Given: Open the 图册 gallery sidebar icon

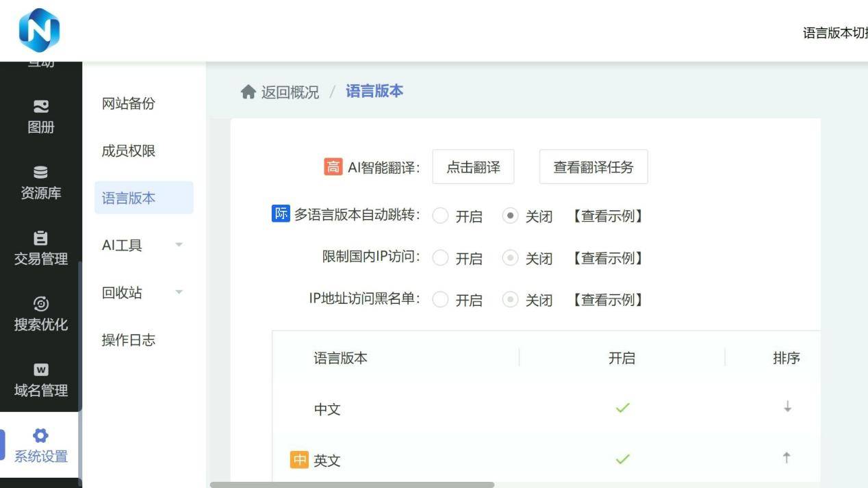Looking at the screenshot, I should (x=41, y=107).
